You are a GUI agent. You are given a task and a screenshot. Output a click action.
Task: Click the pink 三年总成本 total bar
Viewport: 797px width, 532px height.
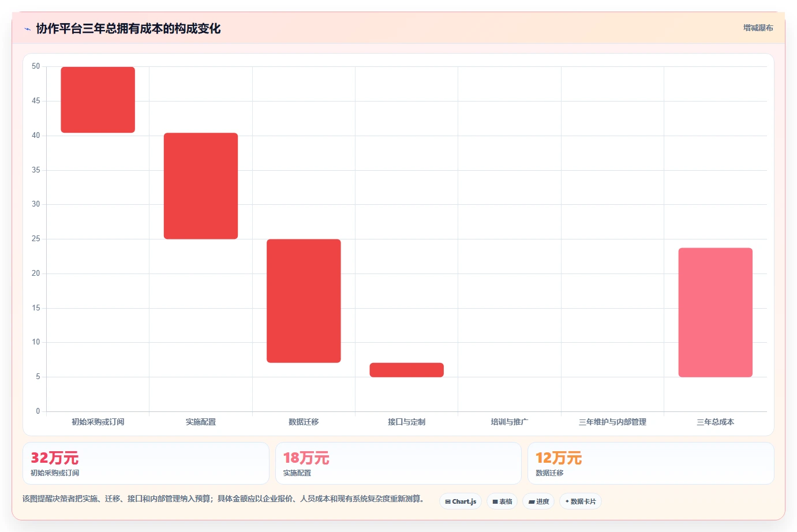[x=716, y=312]
